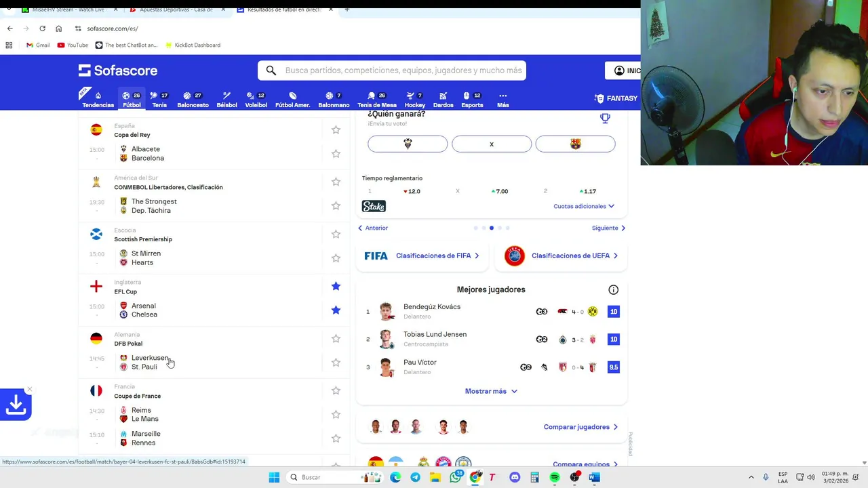Go to the Anterior featured match

(373, 228)
